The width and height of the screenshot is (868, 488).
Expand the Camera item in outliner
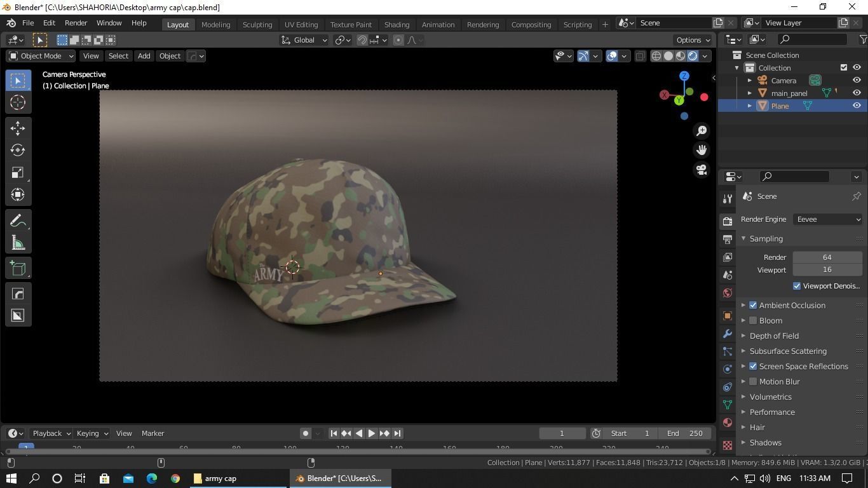(x=750, y=81)
